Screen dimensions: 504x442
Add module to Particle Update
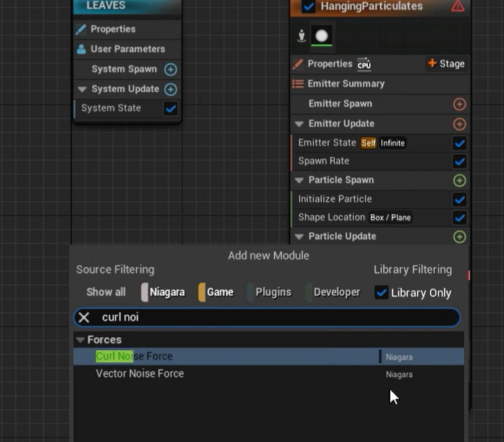(x=459, y=237)
